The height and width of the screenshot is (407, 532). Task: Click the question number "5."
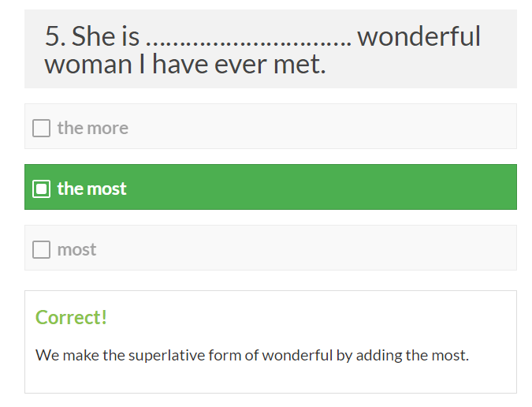pyautogui.click(x=54, y=36)
